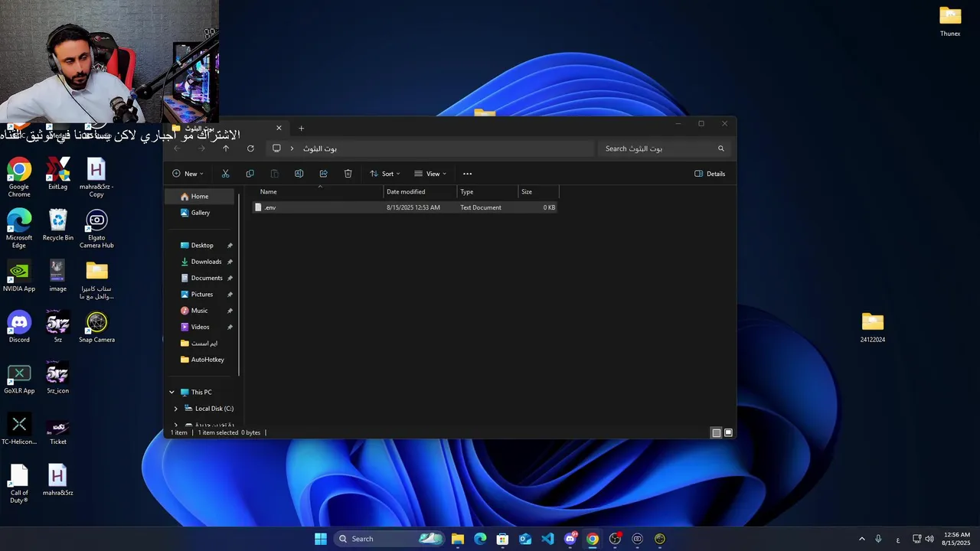Screen dimensions: 980x551
Task: Open Google Chrome desktop shortcut
Action: pos(19,178)
